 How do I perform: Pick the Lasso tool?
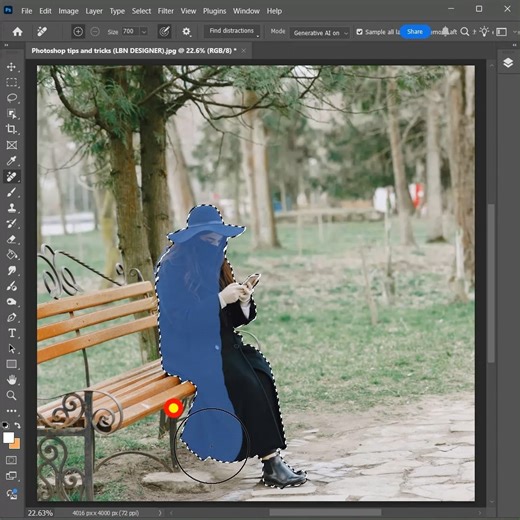(11, 98)
